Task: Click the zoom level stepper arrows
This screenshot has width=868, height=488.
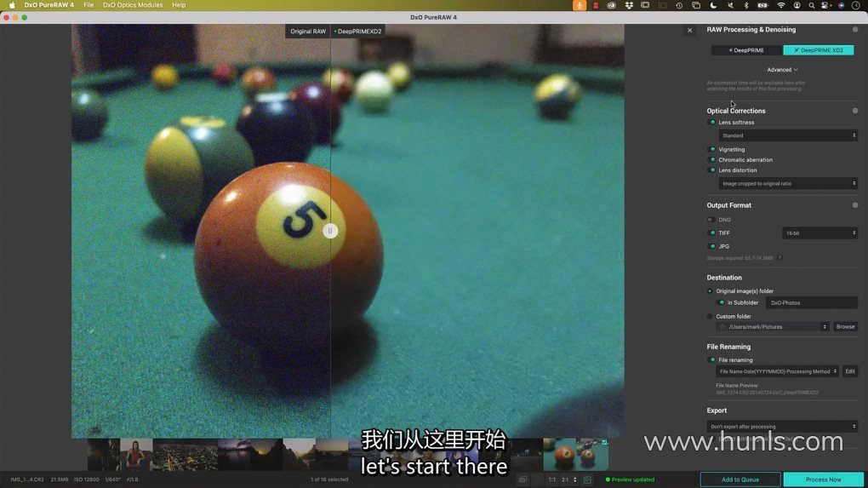Action: [574, 479]
